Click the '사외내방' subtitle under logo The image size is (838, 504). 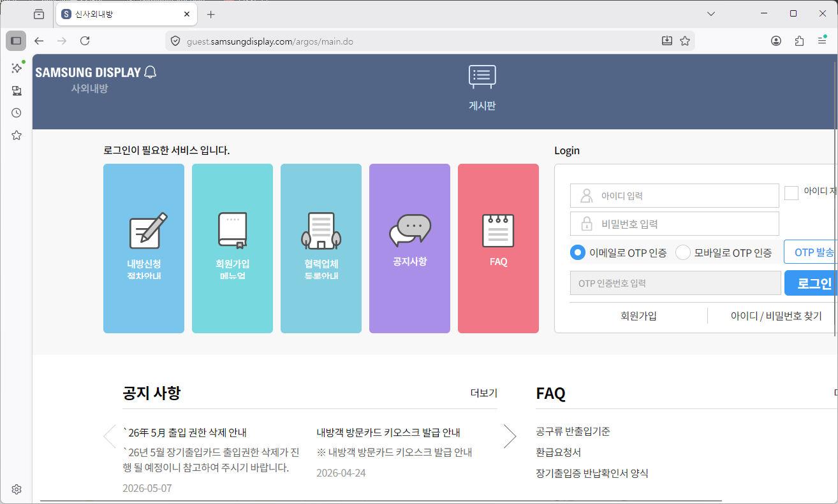[x=89, y=89]
